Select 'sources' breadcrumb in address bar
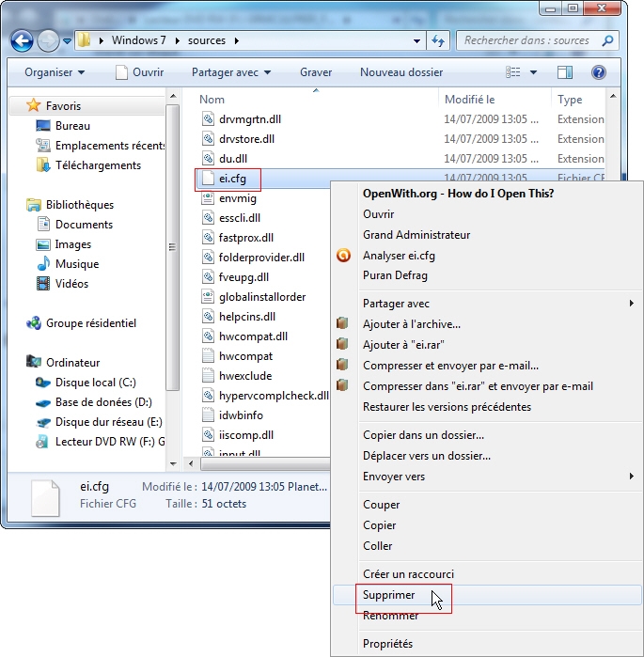 207,40
